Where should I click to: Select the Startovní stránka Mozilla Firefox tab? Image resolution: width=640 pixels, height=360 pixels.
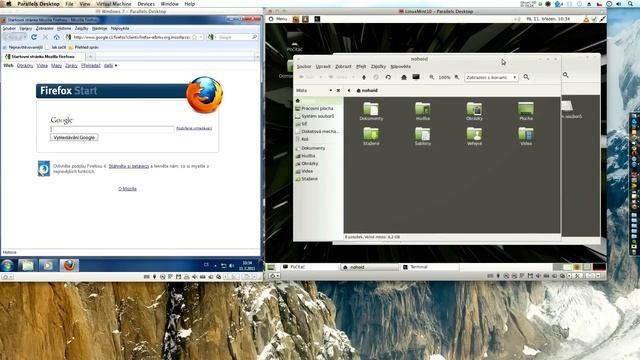[x=43, y=57]
